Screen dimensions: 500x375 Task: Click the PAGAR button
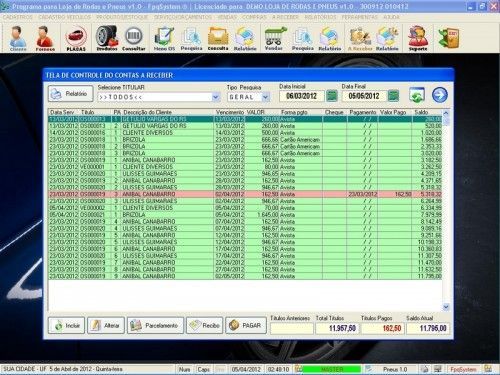click(x=246, y=325)
